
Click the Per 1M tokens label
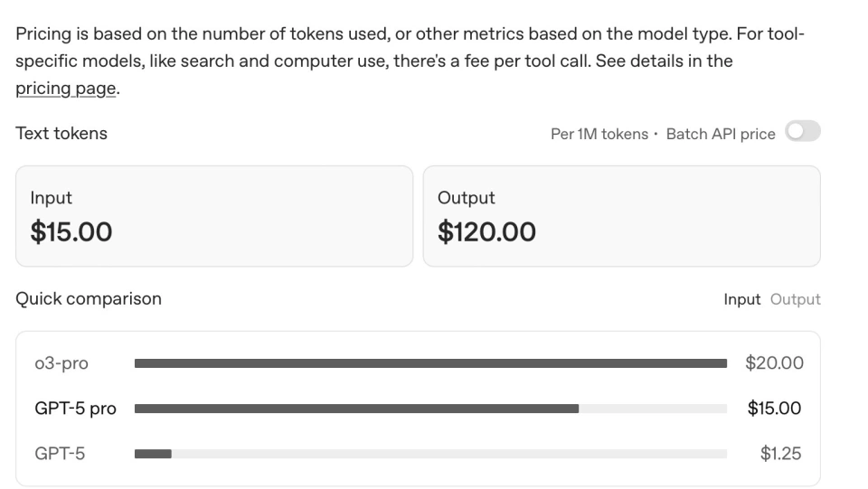click(599, 134)
